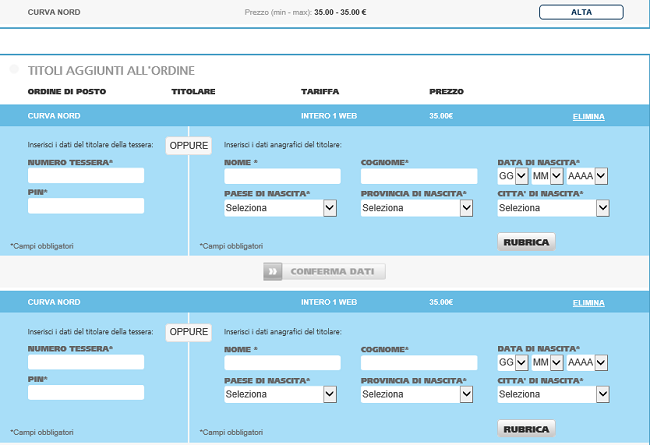650x445 pixels.
Task: Click the double-arrow icon on Conferma Dati
Action: pos(273,272)
